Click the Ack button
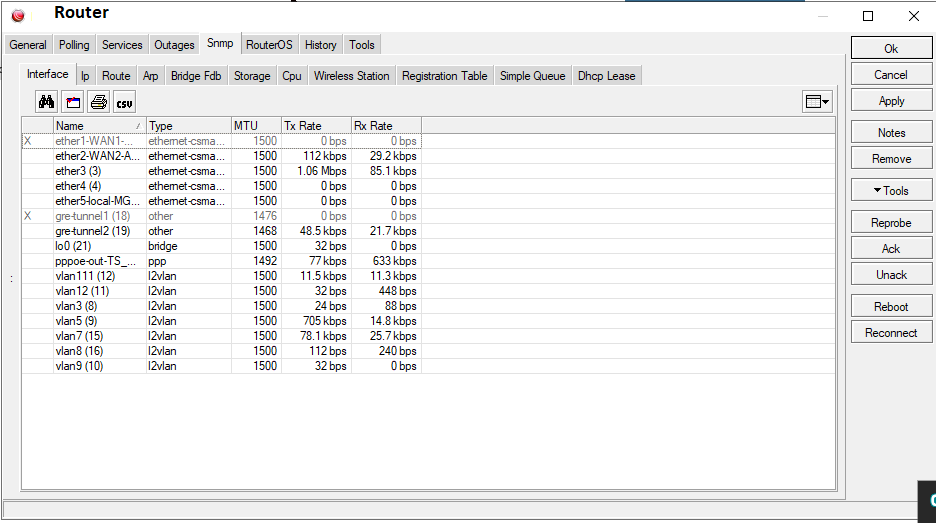Viewport: 936px width, 523px height. [891, 248]
